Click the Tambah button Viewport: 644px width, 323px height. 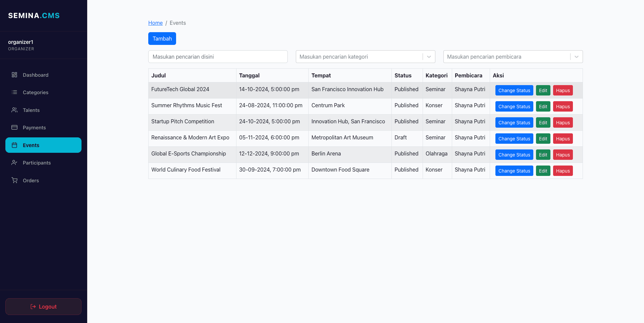click(162, 39)
